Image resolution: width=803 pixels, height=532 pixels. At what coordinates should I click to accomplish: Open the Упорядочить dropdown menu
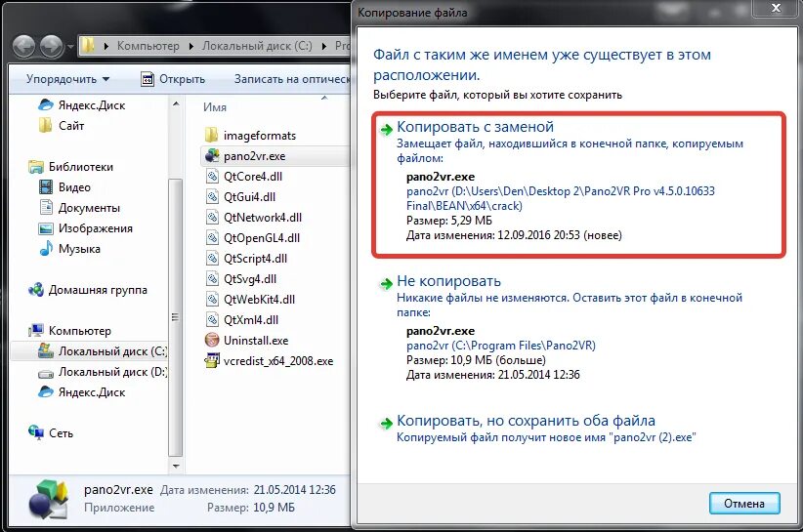click(67, 79)
